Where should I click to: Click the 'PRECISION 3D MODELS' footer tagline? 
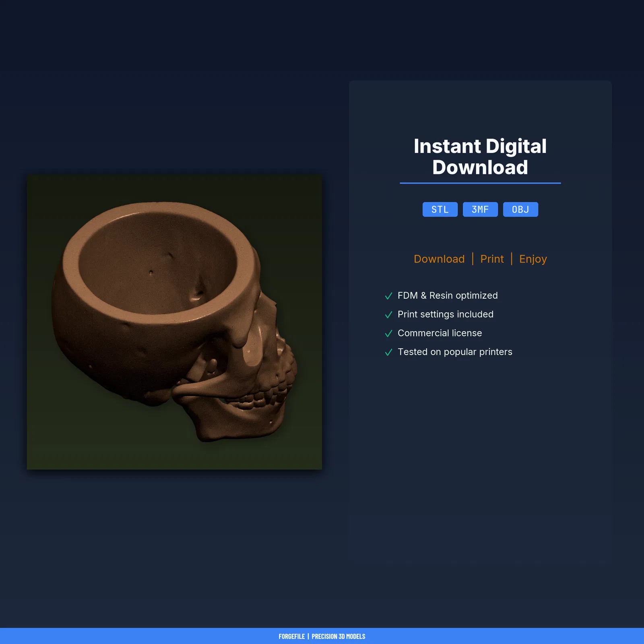pos(339,636)
